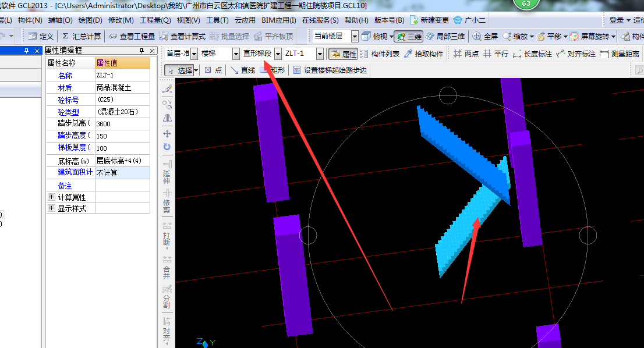
Task: Select 平移 pan tool
Action: coord(549,37)
